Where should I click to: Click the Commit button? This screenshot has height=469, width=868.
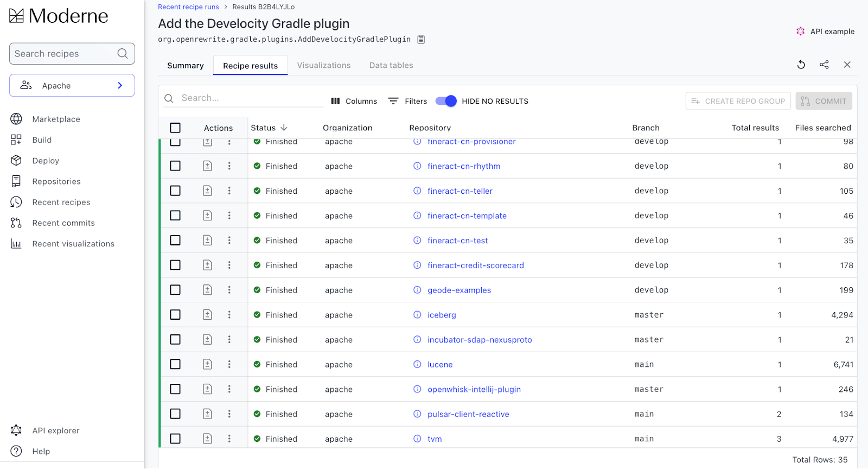tap(824, 101)
